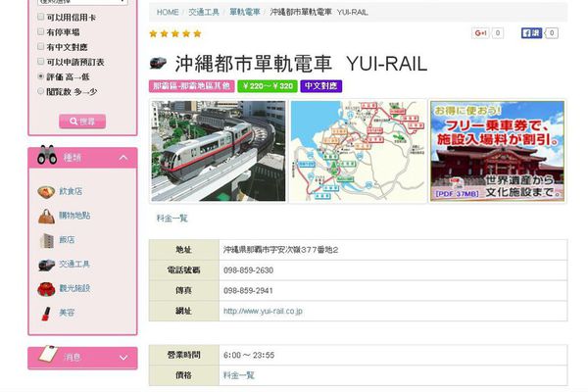
Task: Click the Facebook like count box
Action: 552,33
